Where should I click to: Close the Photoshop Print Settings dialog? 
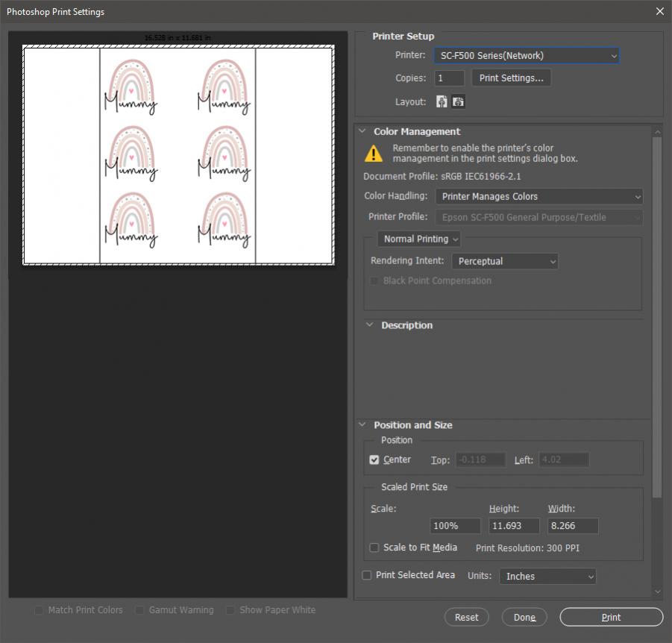660,12
